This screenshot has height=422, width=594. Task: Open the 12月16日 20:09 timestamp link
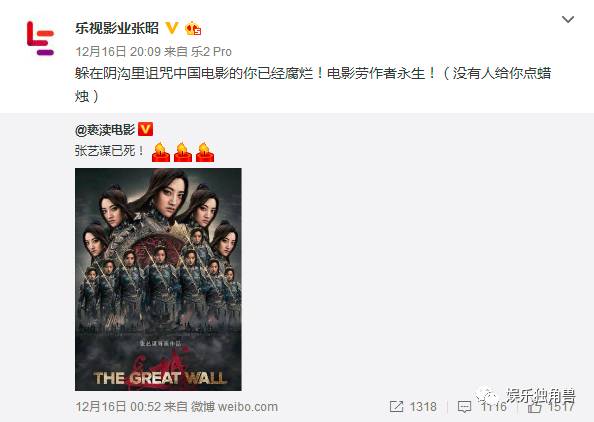pos(118,52)
